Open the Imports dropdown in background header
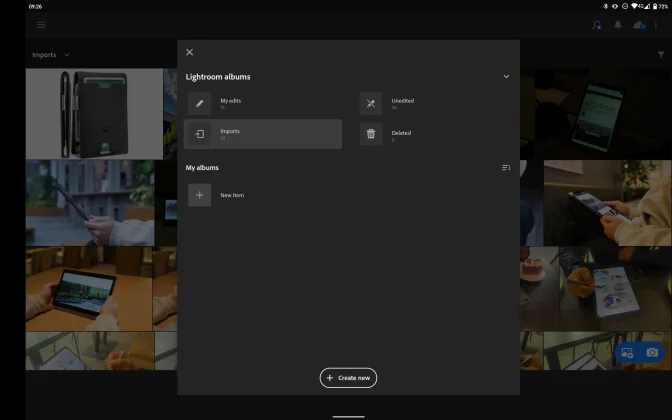 tap(51, 55)
